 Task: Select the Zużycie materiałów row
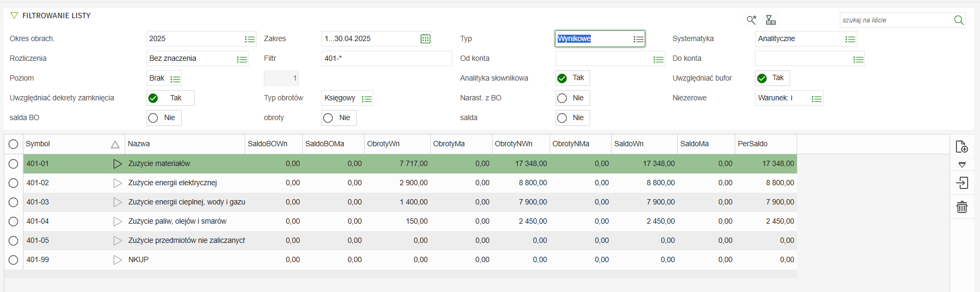coord(159,164)
